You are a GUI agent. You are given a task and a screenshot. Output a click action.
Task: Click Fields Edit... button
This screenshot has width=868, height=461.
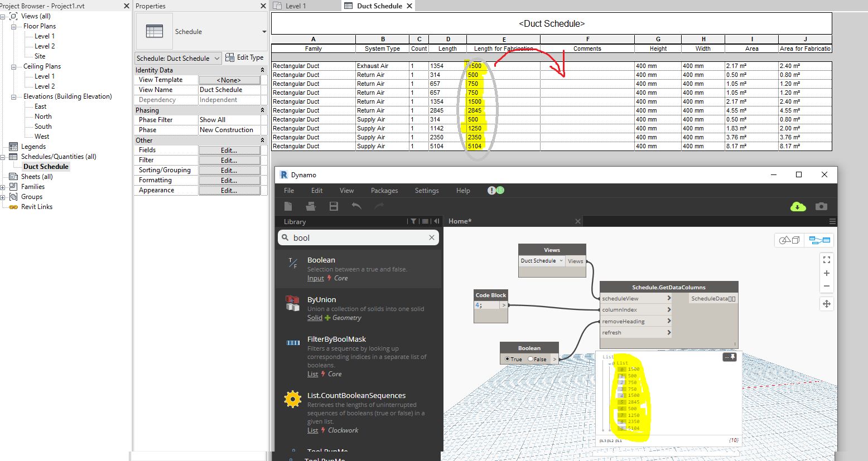pyautogui.click(x=229, y=151)
